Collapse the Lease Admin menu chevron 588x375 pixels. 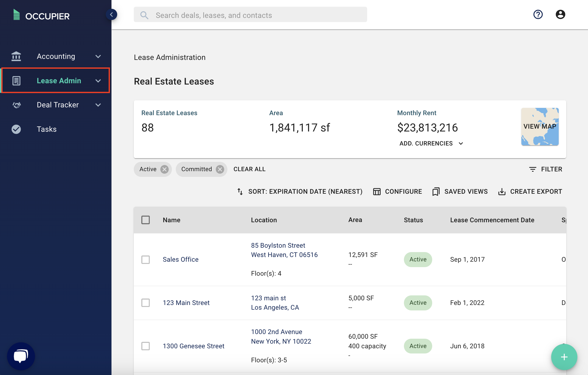98,81
